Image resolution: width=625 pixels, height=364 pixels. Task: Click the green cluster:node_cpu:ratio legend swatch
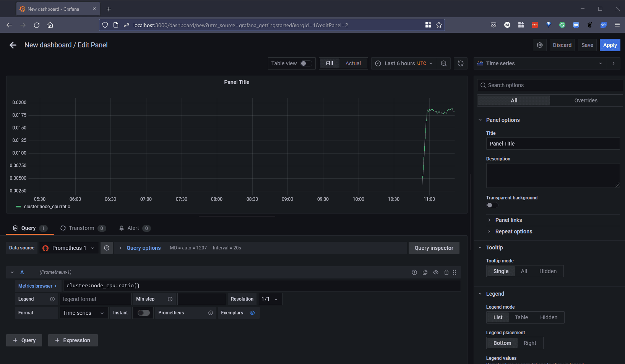point(18,207)
